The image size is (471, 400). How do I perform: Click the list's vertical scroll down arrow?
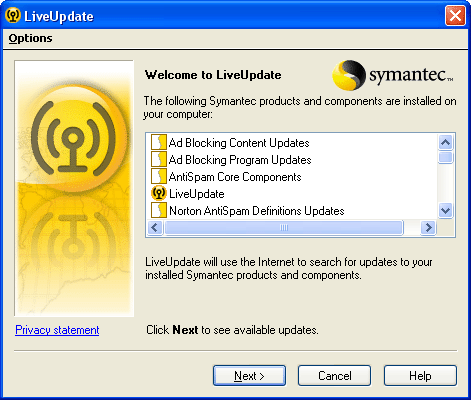pyautogui.click(x=445, y=210)
